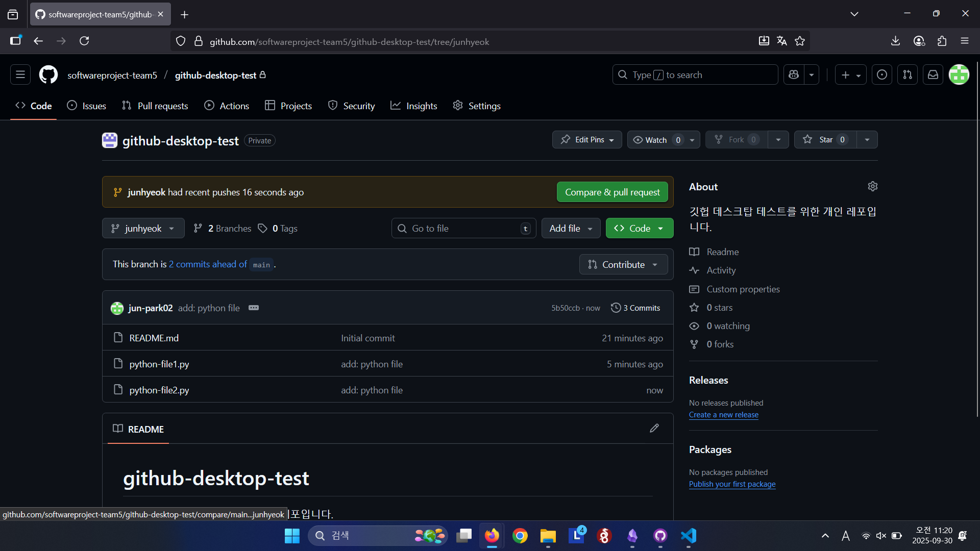
Task: Go back to the previous page
Action: click(38, 41)
